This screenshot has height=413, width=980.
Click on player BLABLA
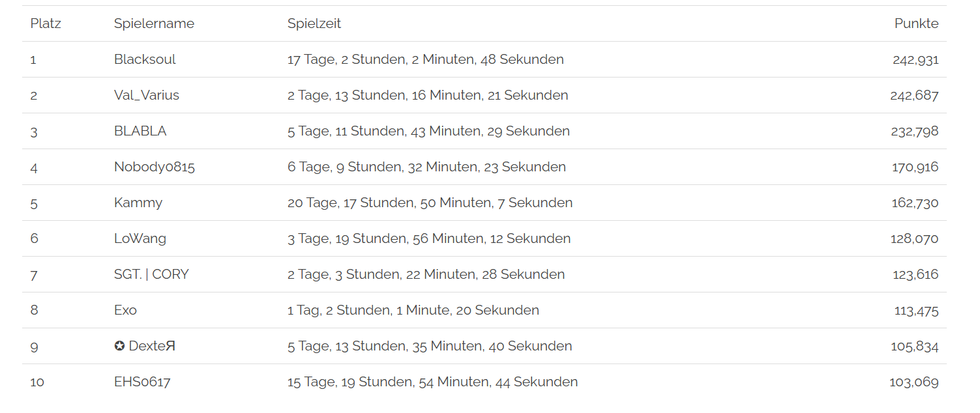point(140,132)
